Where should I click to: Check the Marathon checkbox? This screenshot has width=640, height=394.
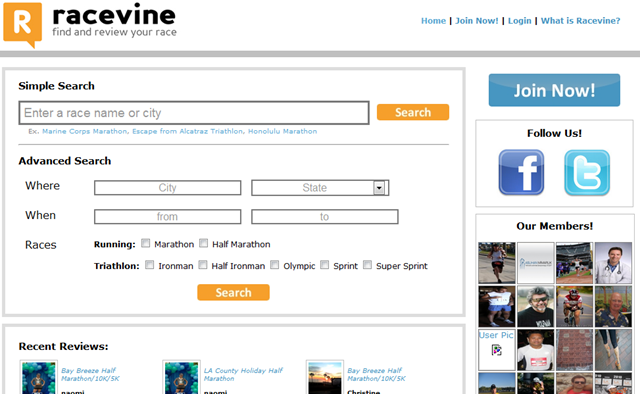[146, 243]
